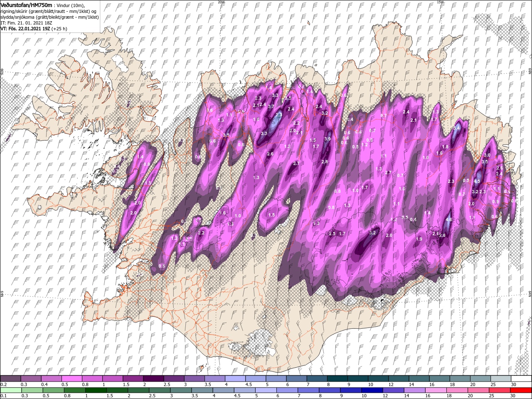Pick the pale green rain swatch between 0.1 and 0.3
This screenshot has width=532, height=399.
click(x=10, y=390)
